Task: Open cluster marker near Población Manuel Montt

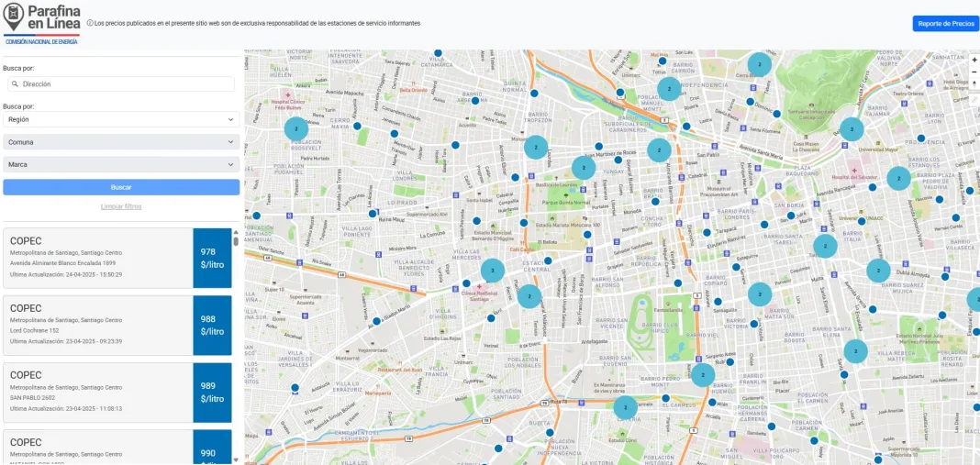Action: (669, 89)
